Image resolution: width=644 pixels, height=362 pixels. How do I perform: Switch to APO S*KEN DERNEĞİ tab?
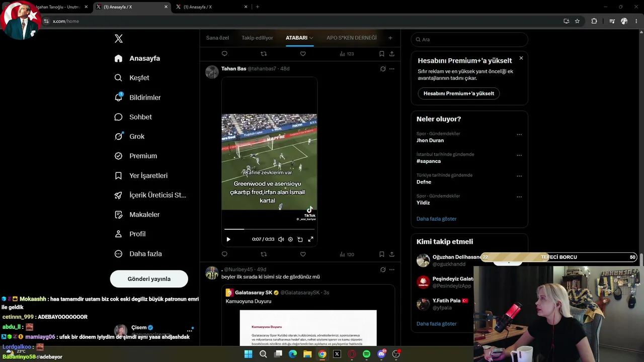tap(352, 38)
